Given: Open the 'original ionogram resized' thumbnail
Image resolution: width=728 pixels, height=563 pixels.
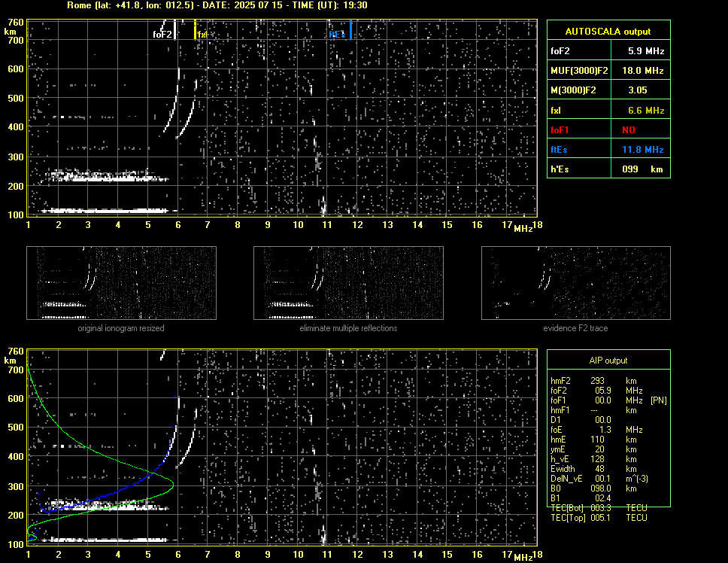Looking at the screenshot, I should pos(121,283).
